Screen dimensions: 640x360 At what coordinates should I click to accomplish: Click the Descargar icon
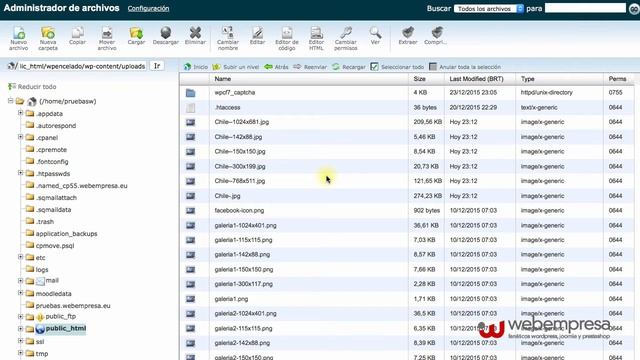click(166, 36)
